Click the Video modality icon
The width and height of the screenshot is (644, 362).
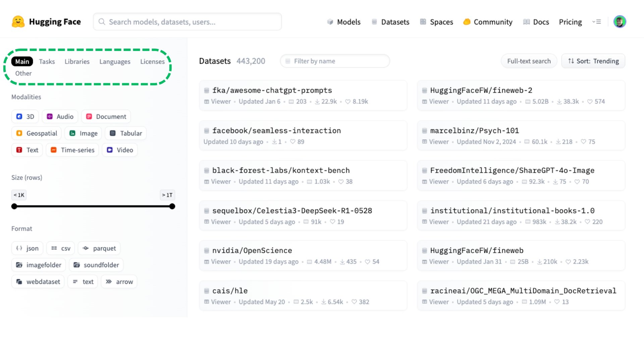click(110, 150)
